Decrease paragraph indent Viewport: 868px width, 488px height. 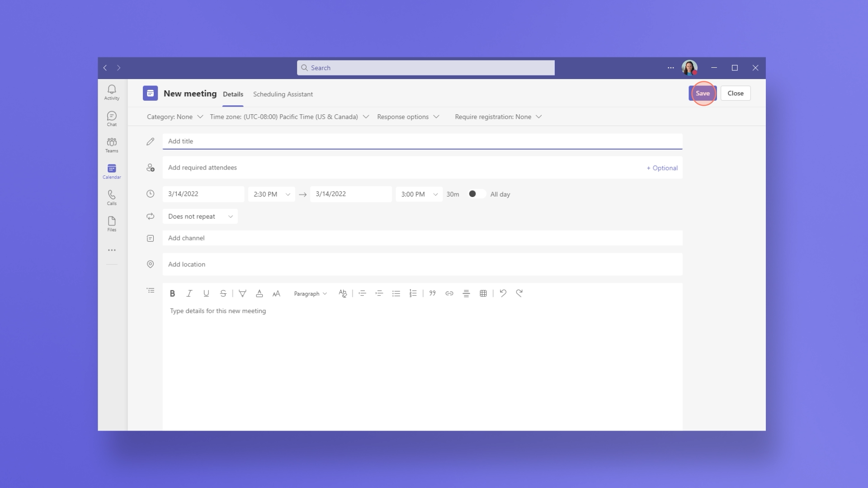362,293
